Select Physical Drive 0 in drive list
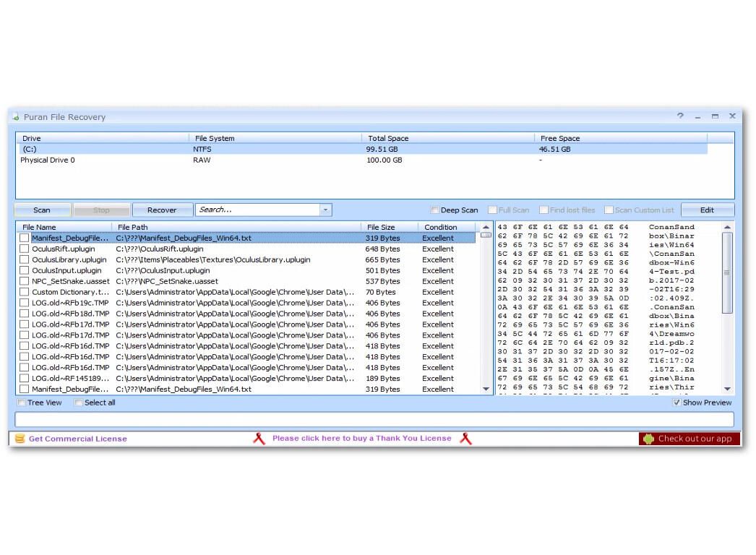This screenshot has height=555, width=756. tap(48, 160)
